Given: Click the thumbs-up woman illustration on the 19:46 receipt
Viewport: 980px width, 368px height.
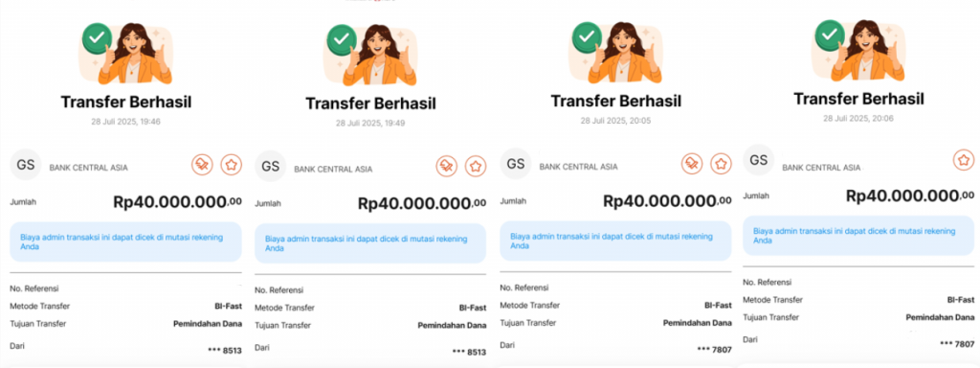Looking at the screenshot, I should (133, 54).
